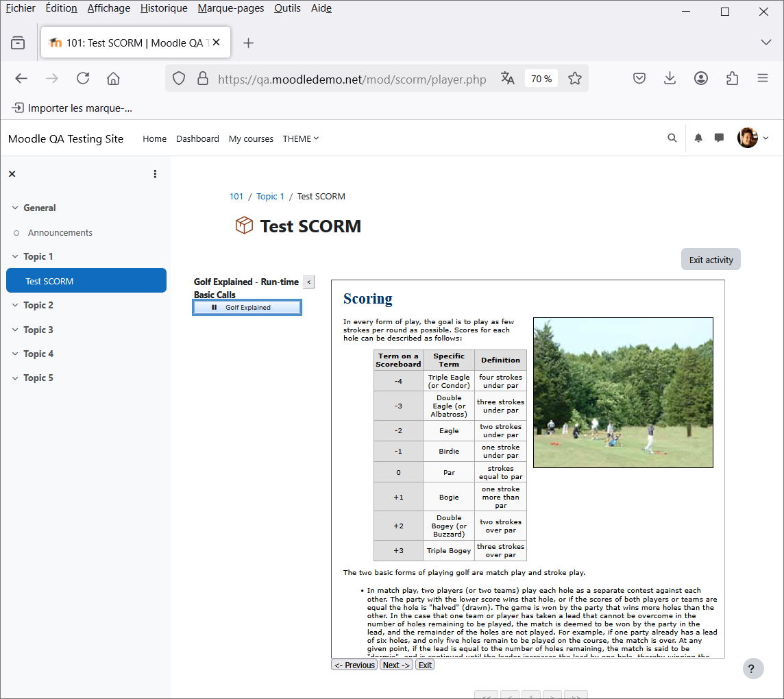Bookmark this page with the star

(x=575, y=79)
